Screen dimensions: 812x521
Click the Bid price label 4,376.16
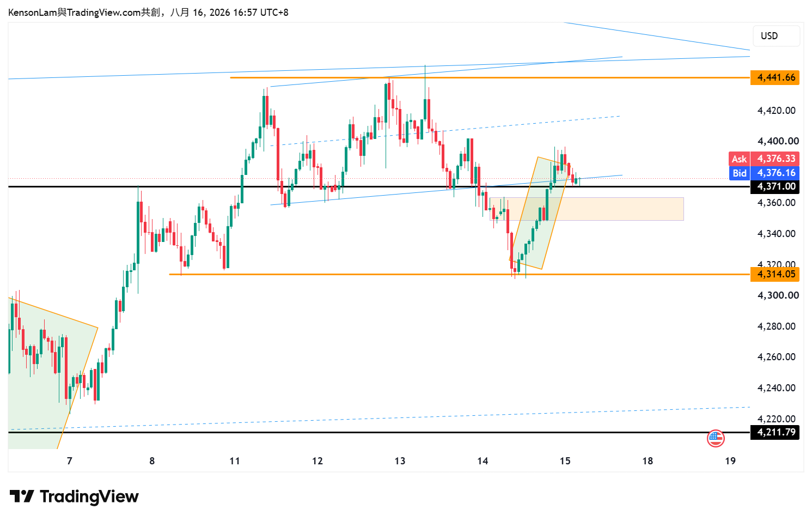764,173
